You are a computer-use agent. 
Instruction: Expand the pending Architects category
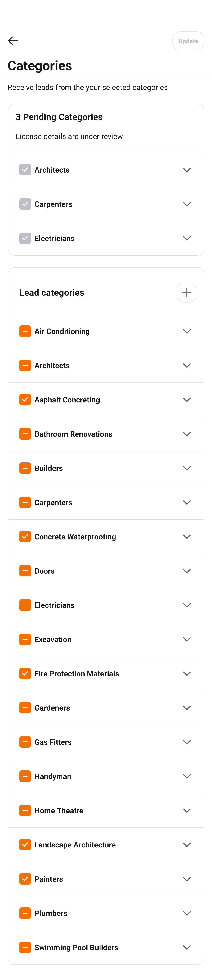[x=186, y=170]
